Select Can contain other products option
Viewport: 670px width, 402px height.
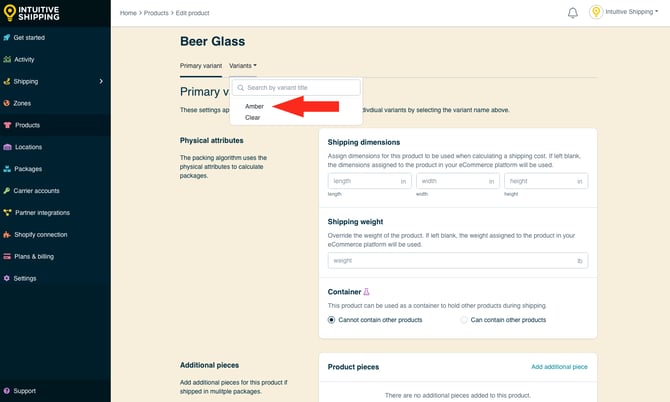coord(464,320)
